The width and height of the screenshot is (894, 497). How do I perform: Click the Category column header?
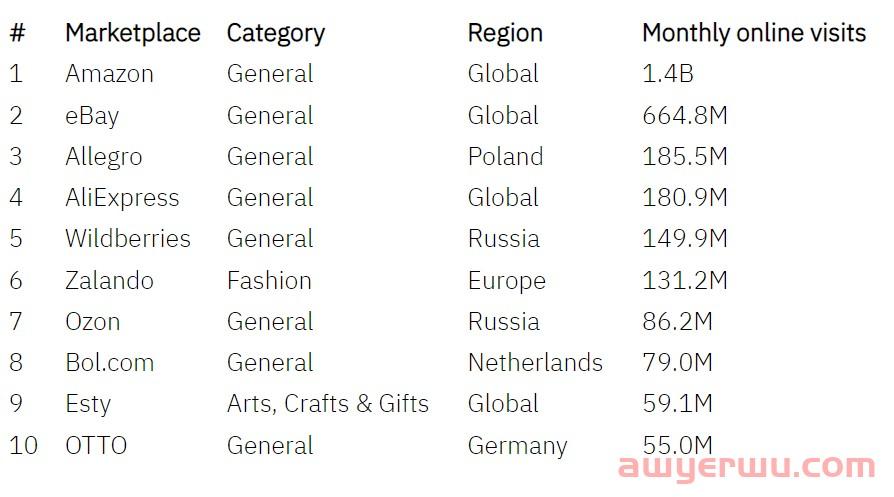275,33
